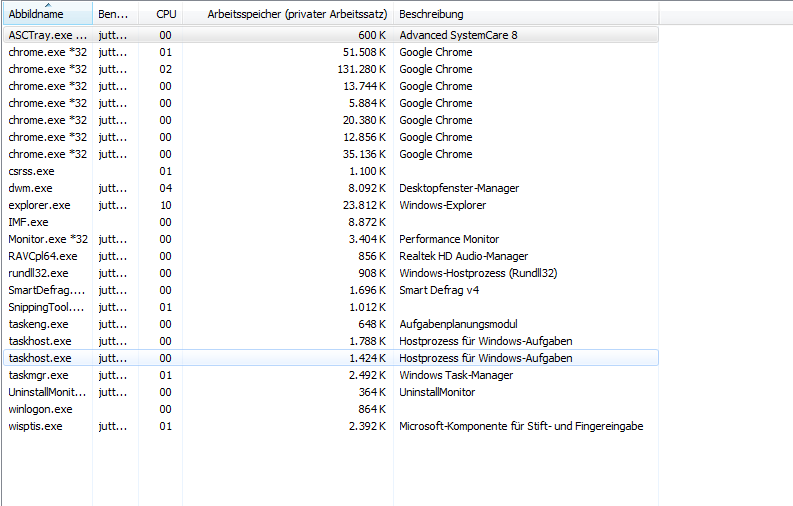Screen dimensions: 793x506
Task: Click the Performance Monitor description
Action: point(449,239)
